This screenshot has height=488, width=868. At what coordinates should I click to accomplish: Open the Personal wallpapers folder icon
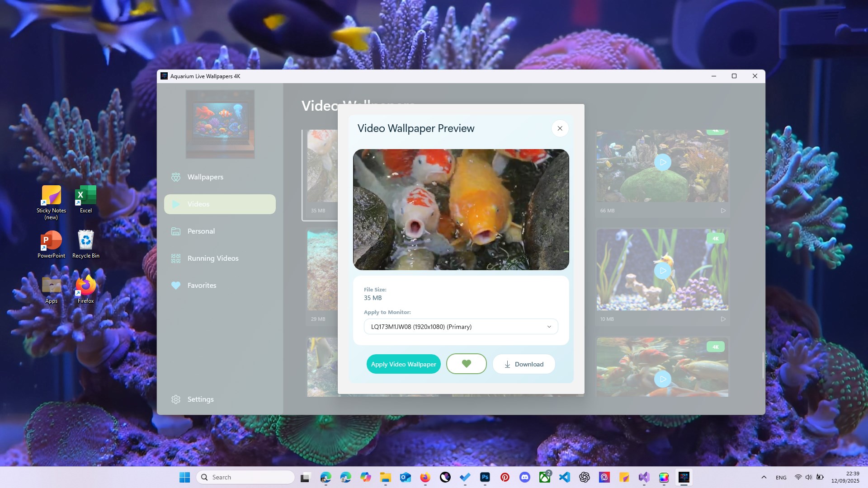(x=176, y=231)
